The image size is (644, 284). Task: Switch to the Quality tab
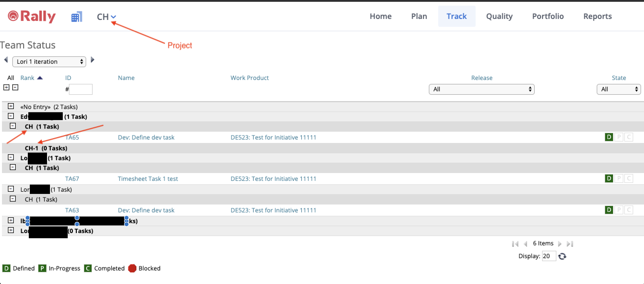point(499,16)
